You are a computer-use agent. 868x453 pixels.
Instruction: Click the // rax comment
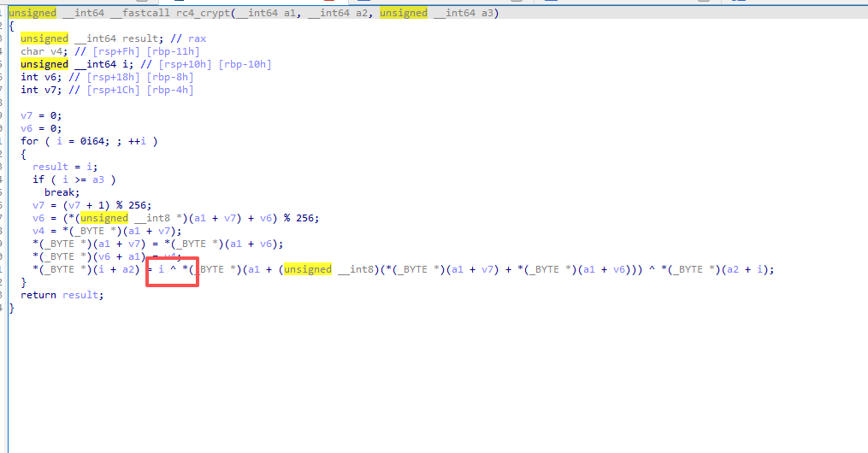tap(188, 38)
